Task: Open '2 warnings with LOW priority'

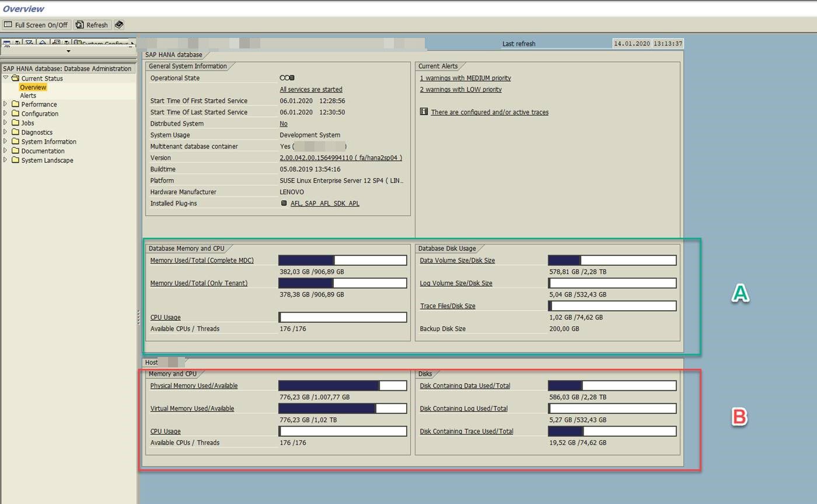Action: [460, 89]
